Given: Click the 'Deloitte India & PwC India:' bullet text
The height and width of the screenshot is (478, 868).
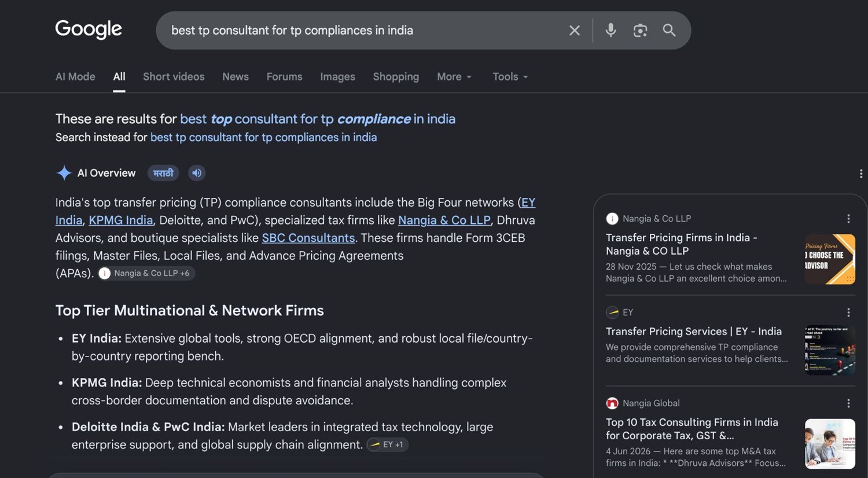Looking at the screenshot, I should point(148,427).
